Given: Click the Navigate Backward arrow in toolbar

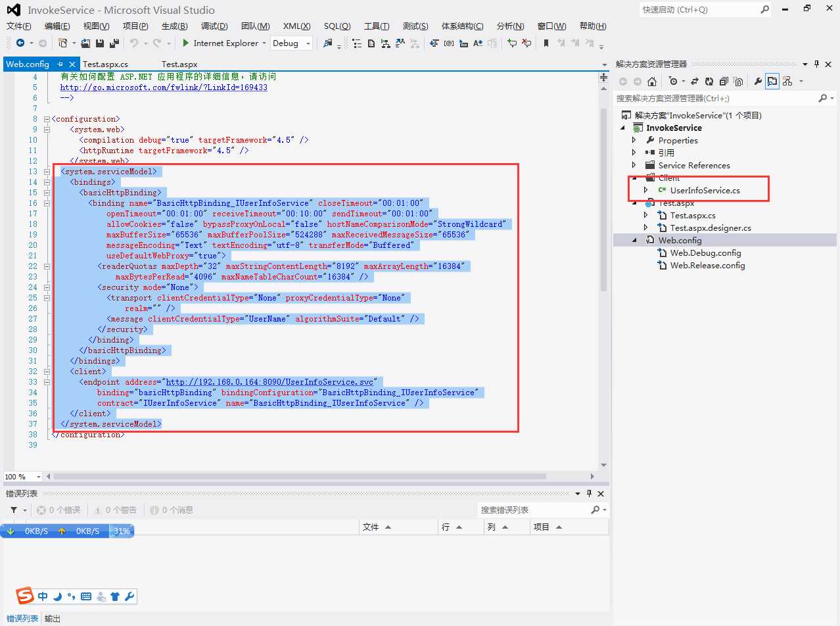Looking at the screenshot, I should [20, 43].
